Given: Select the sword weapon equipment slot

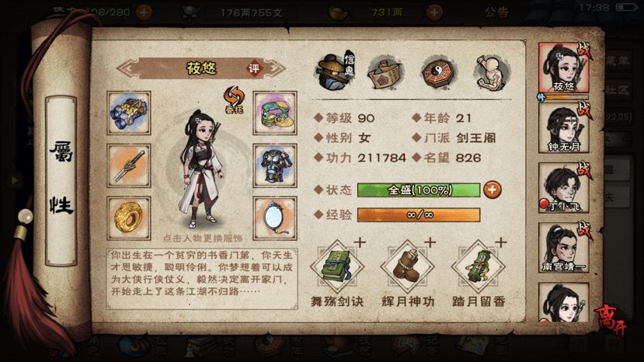Looking at the screenshot, I should point(129,165).
